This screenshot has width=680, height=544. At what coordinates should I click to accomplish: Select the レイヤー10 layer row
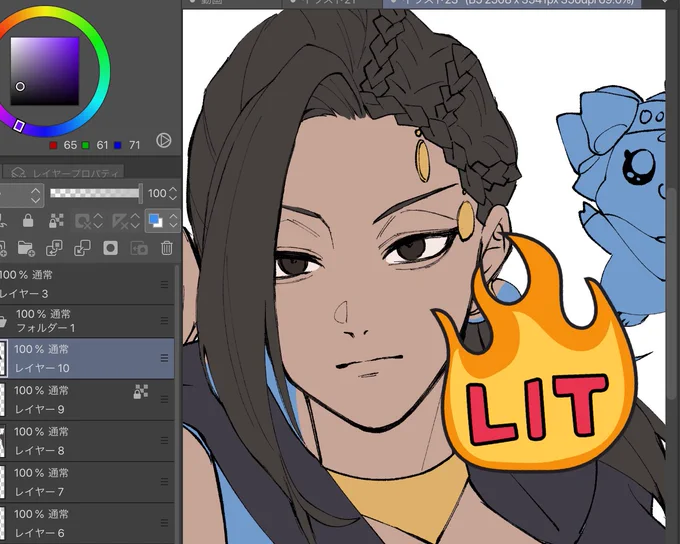[87, 358]
